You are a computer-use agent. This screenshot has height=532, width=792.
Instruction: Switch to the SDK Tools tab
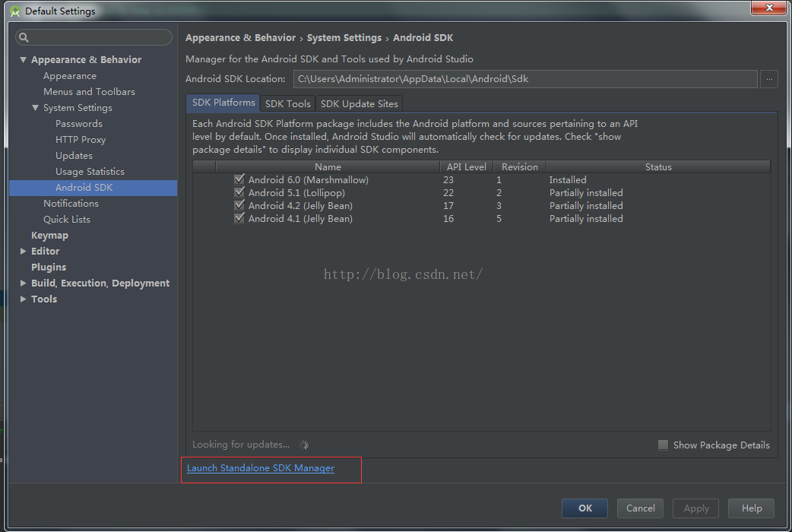tap(288, 103)
